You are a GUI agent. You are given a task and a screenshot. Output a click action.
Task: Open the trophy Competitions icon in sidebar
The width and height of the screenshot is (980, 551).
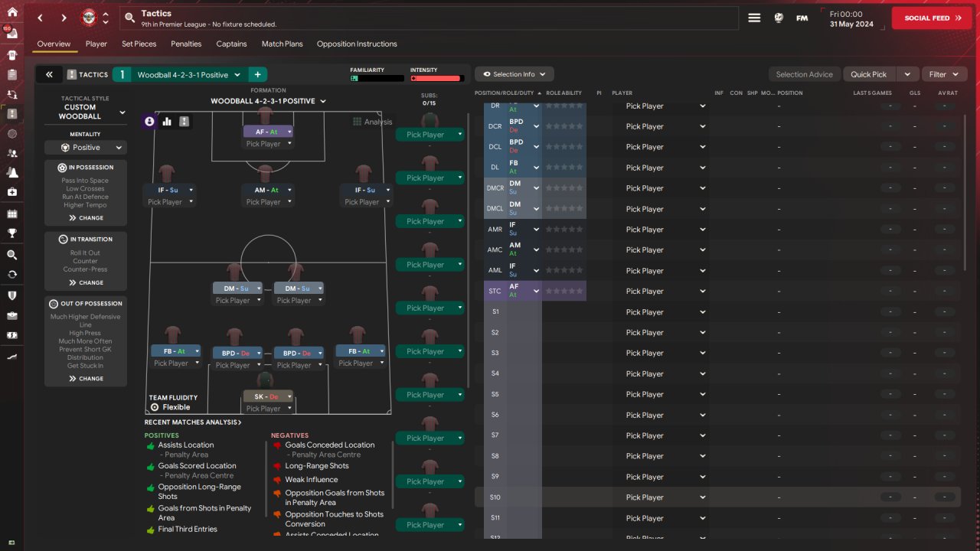[x=11, y=233]
